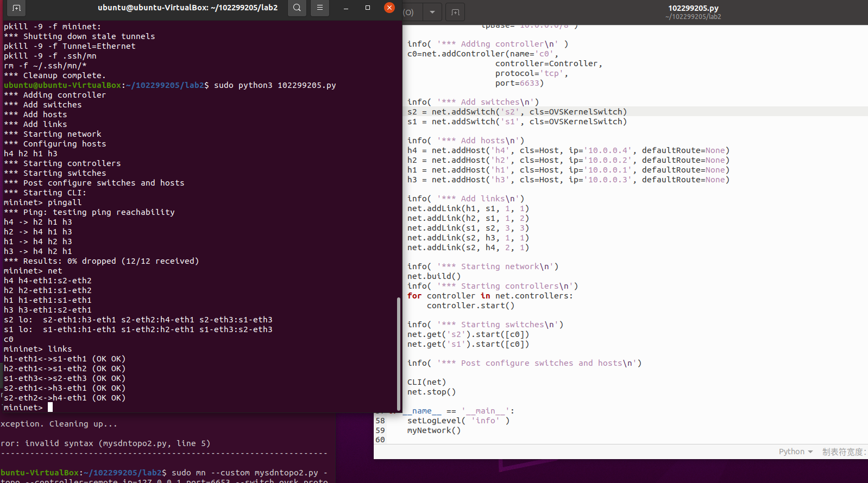Open the terminal hamburger menu

click(320, 8)
